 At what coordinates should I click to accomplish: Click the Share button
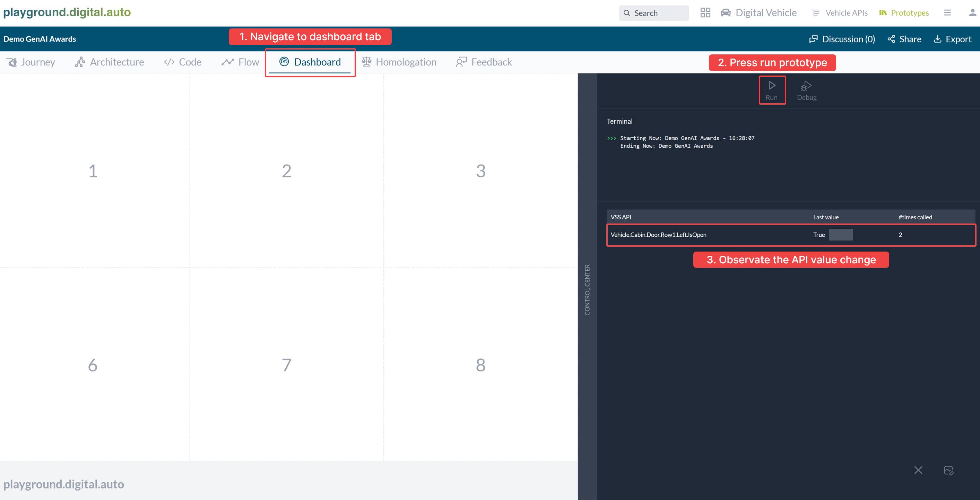(x=904, y=39)
